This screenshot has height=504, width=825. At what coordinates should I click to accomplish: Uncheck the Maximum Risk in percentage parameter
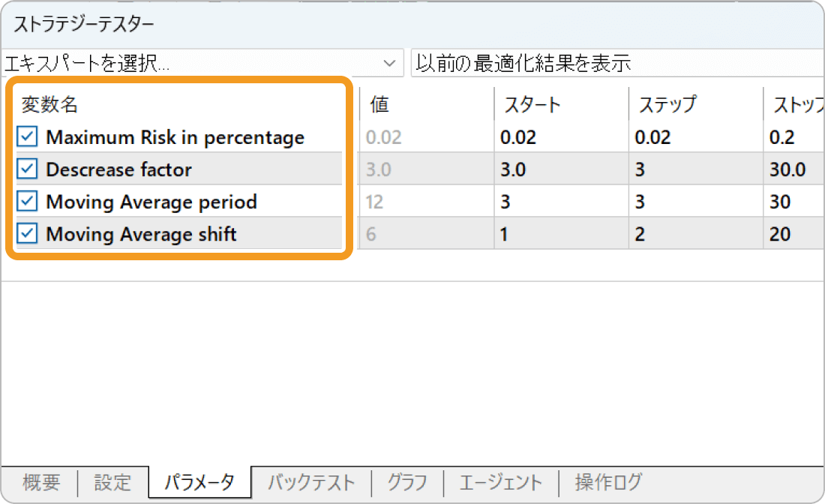click(x=28, y=136)
